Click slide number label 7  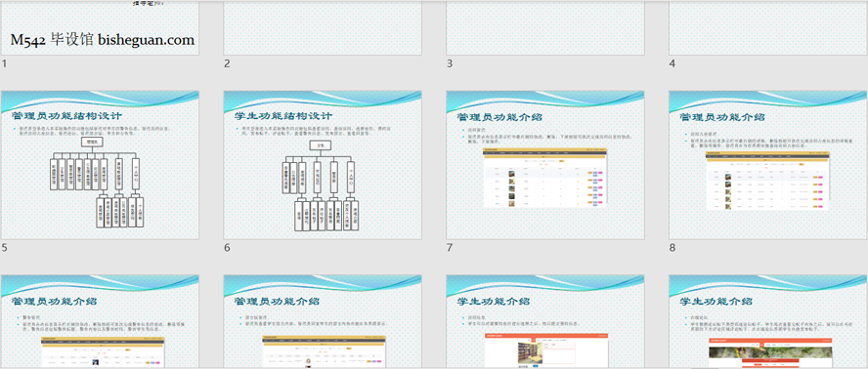coord(450,248)
